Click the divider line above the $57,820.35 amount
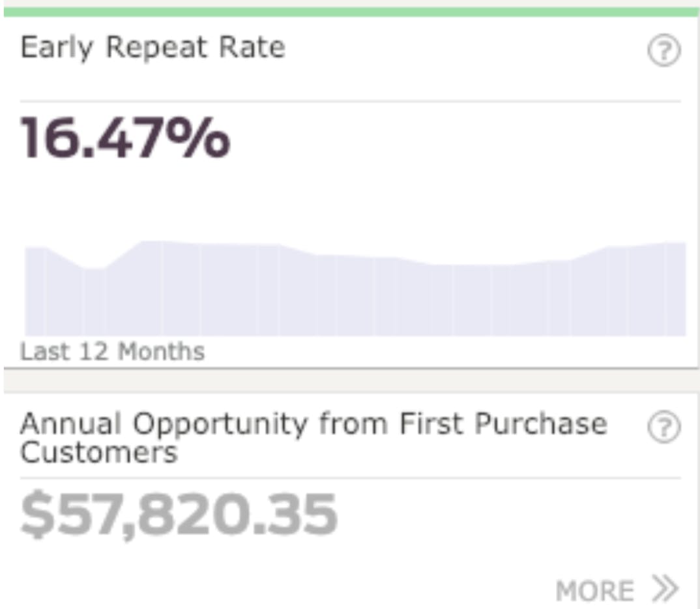700x609 pixels. coord(350,477)
